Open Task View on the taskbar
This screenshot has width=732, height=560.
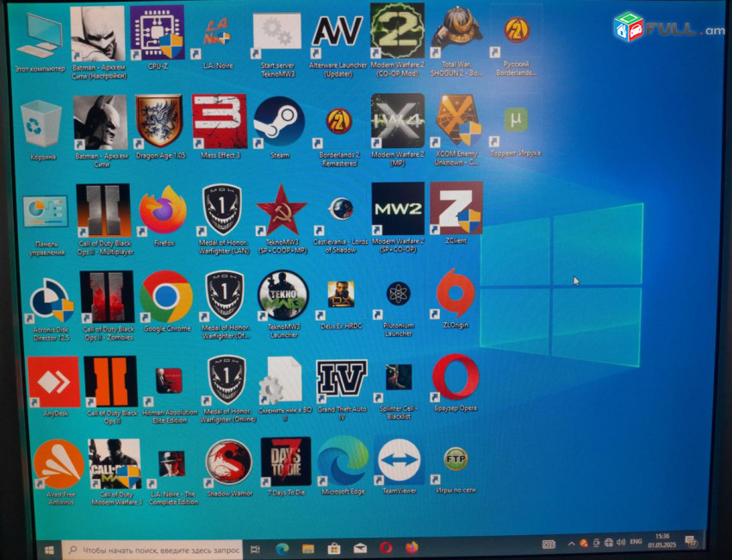pyautogui.click(x=255, y=550)
